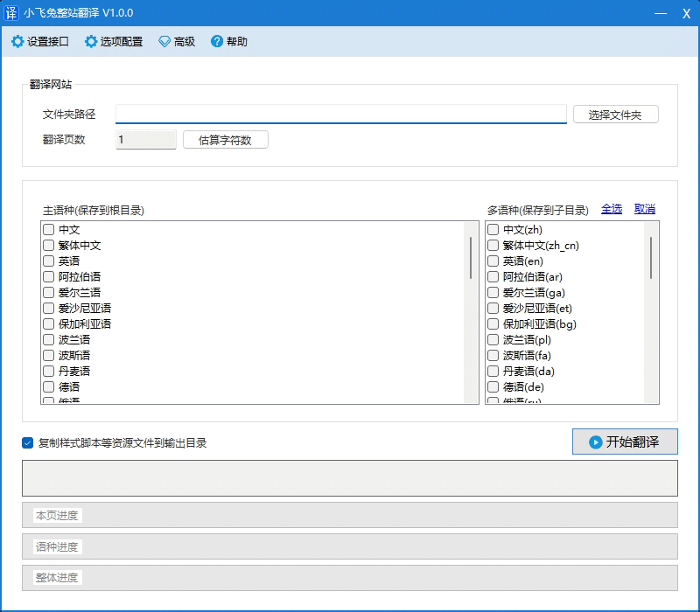700x612 pixels.
Task: Uncheck 复制样式脚本等资源文件到输出目录 option
Action: pyautogui.click(x=28, y=443)
